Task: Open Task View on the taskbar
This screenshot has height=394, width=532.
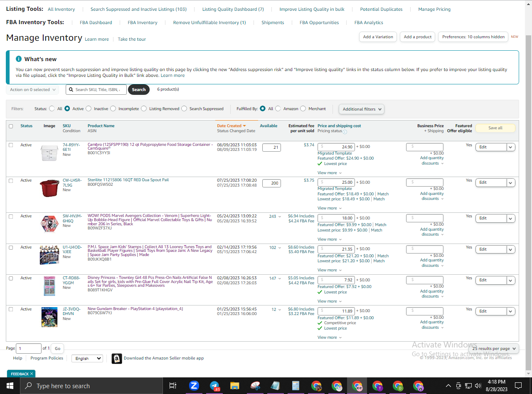Action: [173, 386]
